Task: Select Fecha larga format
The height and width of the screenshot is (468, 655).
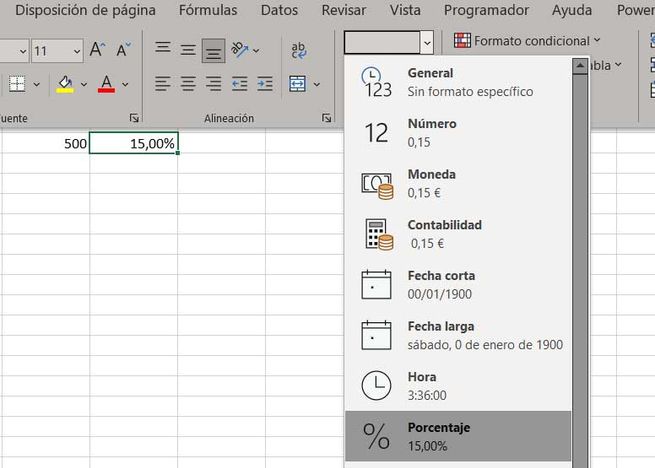Action: (458, 335)
